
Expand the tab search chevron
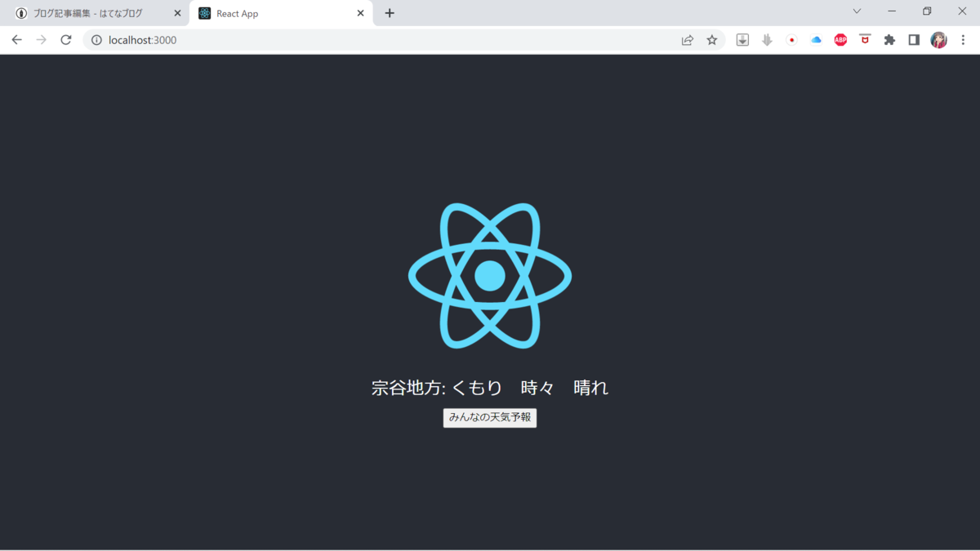point(857,11)
